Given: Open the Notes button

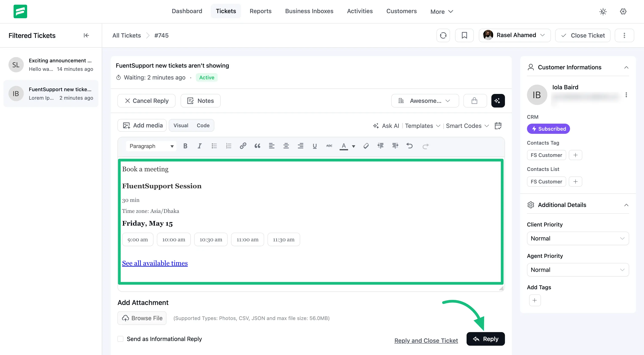Looking at the screenshot, I should (201, 101).
